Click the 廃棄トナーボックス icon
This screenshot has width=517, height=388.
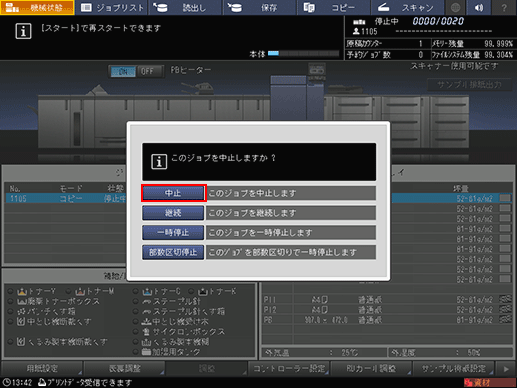22,302
